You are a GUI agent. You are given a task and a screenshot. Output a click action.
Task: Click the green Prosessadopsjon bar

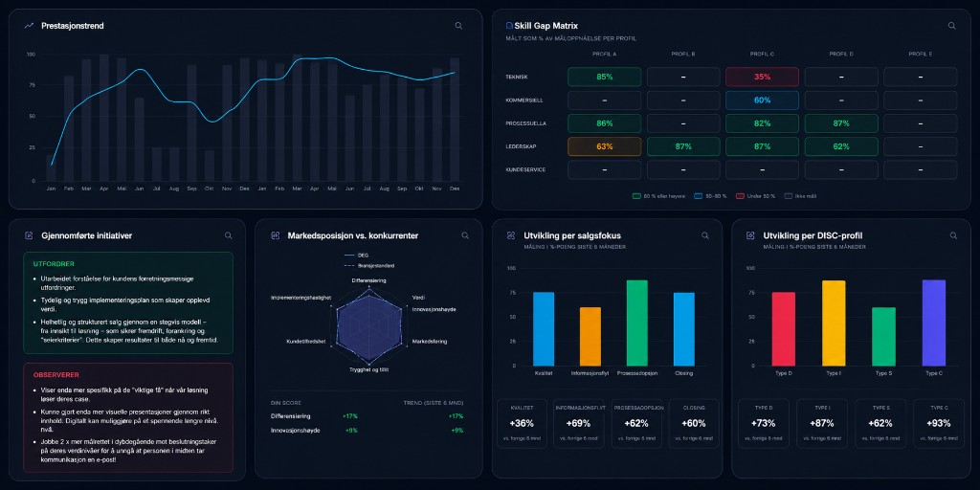(x=636, y=323)
